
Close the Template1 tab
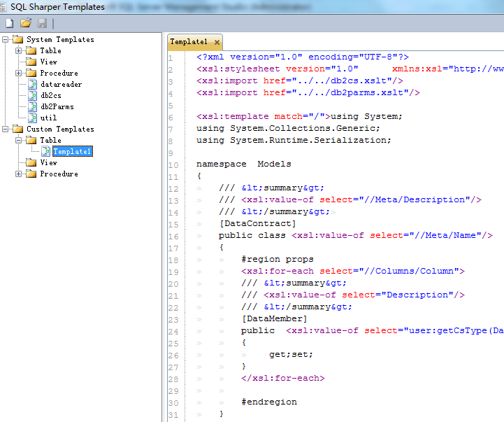point(217,42)
